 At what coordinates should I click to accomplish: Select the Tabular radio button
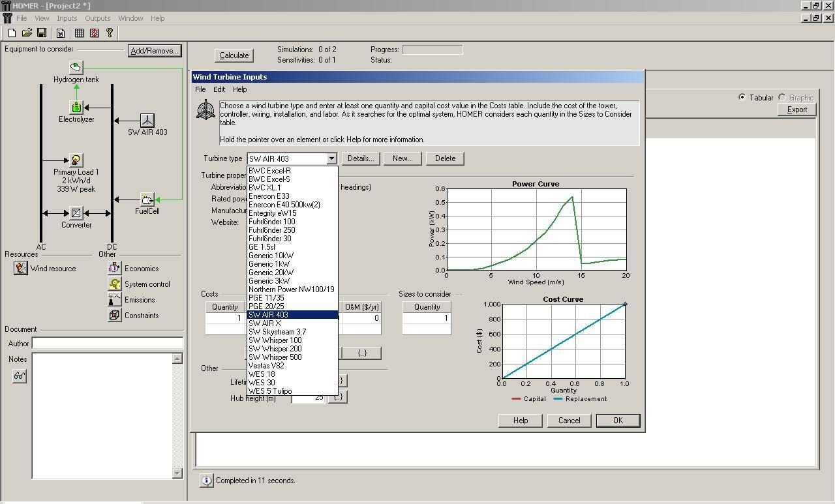click(742, 97)
